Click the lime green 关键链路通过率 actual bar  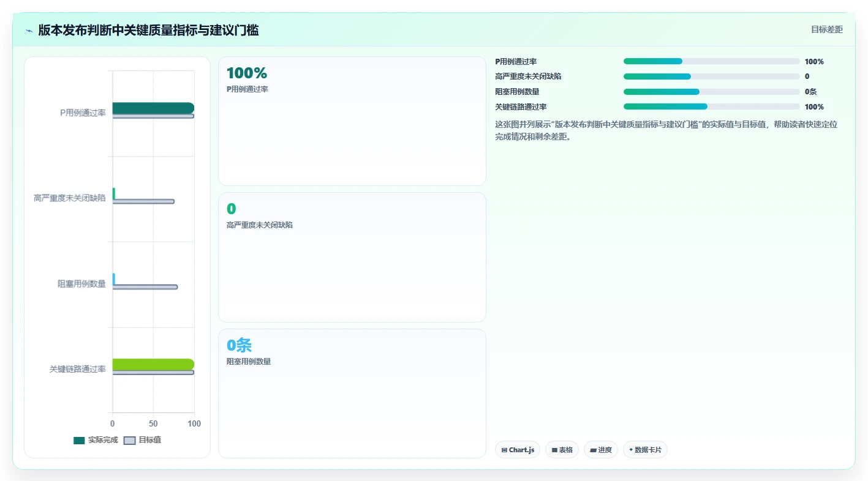153,365
